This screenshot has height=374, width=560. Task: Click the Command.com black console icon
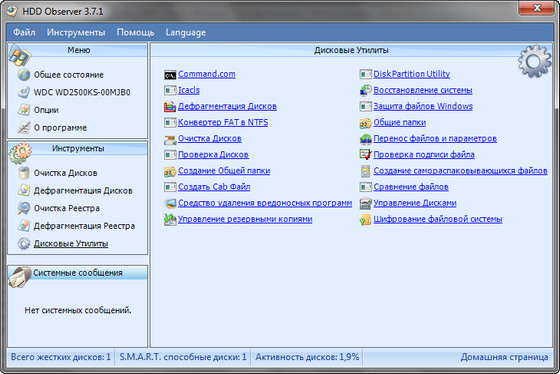(170, 75)
